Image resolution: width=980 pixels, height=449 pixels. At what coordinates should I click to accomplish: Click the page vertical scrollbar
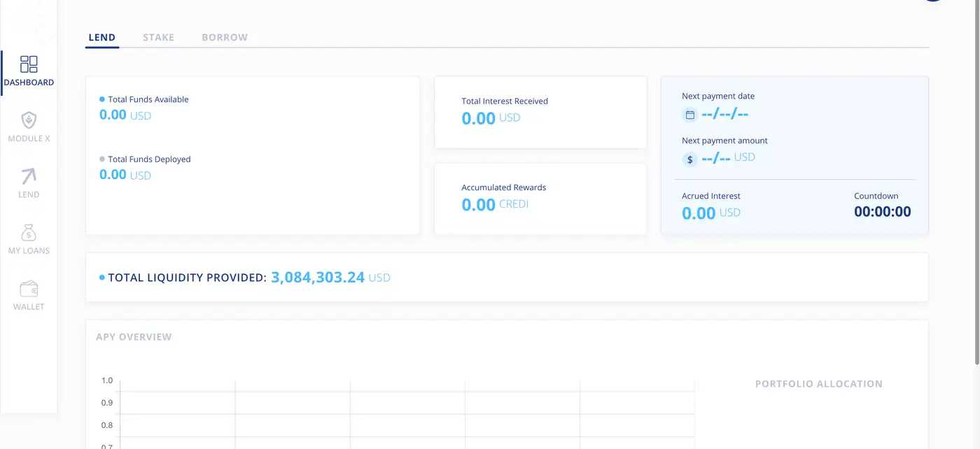(976, 182)
